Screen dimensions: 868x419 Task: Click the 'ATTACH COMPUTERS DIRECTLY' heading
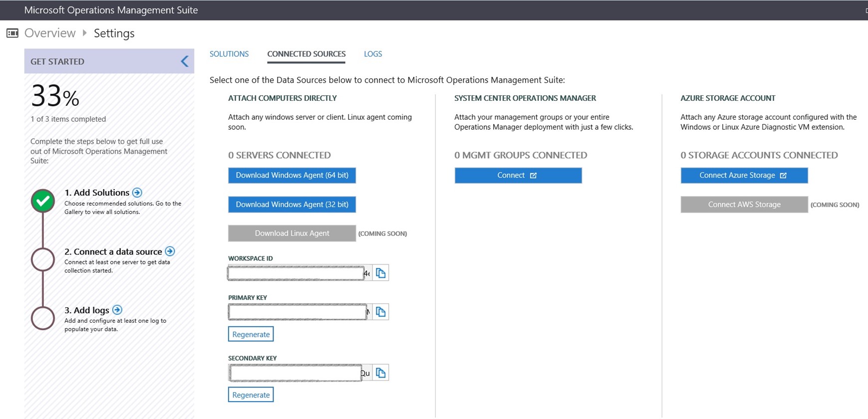coord(283,98)
